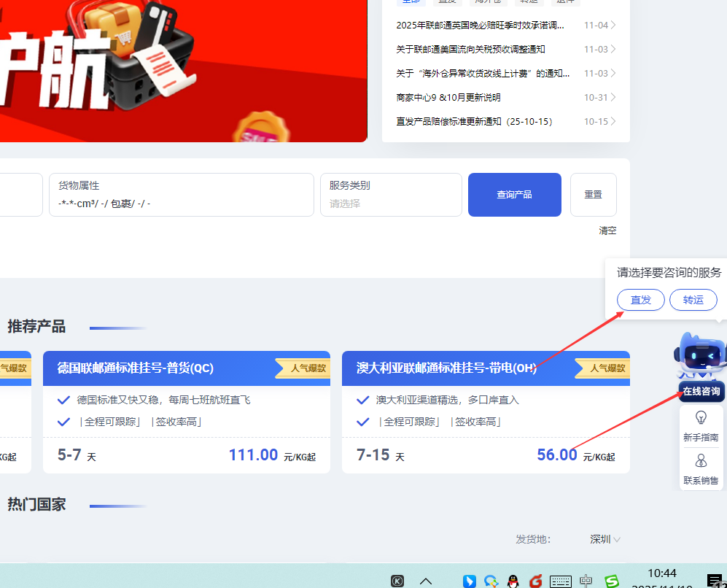727x588 pixels.
Task: Click the 7-15 天 delivery time text
Action: 380,455
